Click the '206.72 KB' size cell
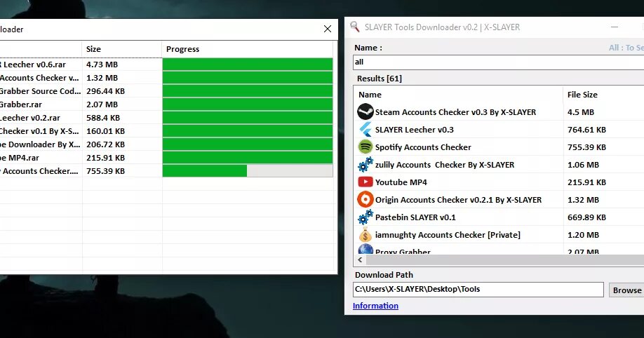 tap(105, 144)
